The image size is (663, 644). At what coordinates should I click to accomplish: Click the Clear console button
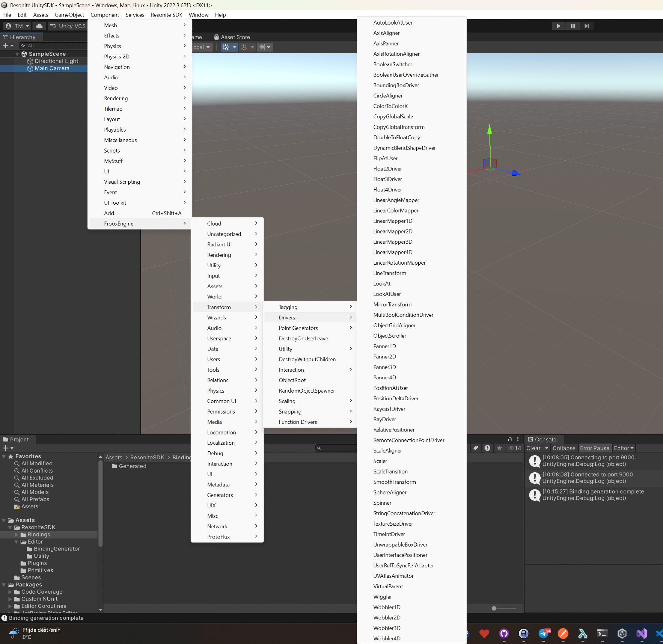point(533,448)
